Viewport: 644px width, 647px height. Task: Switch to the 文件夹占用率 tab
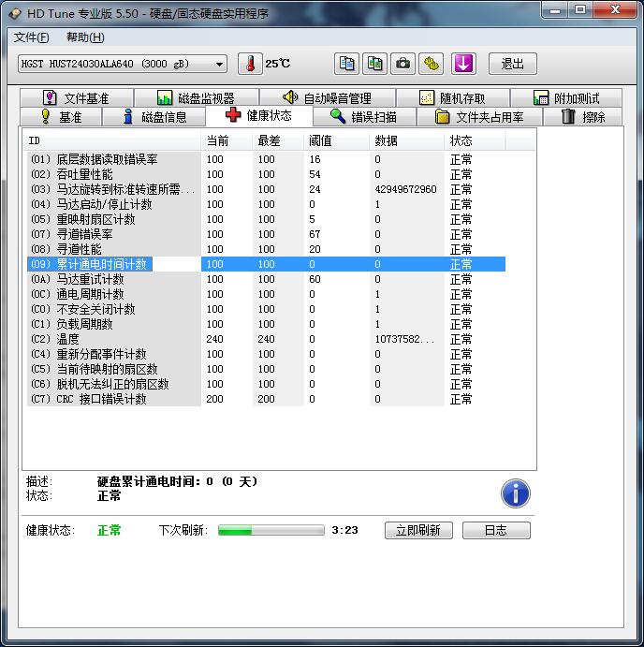pyautogui.click(x=479, y=117)
